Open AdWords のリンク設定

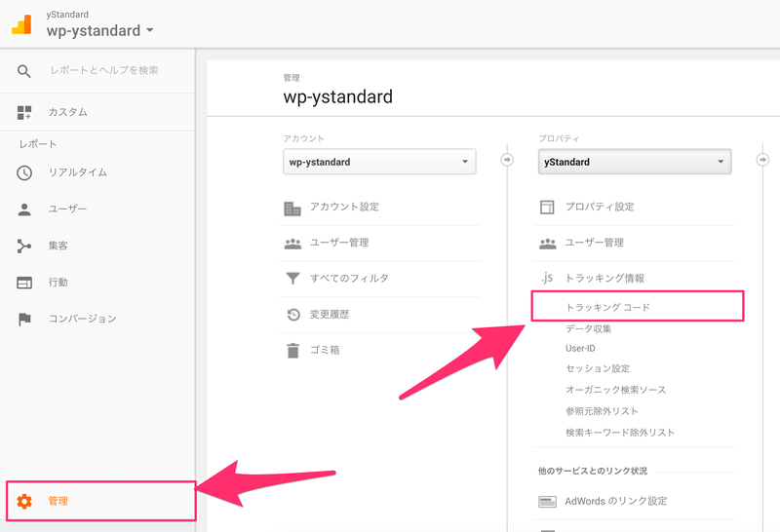pos(616,501)
